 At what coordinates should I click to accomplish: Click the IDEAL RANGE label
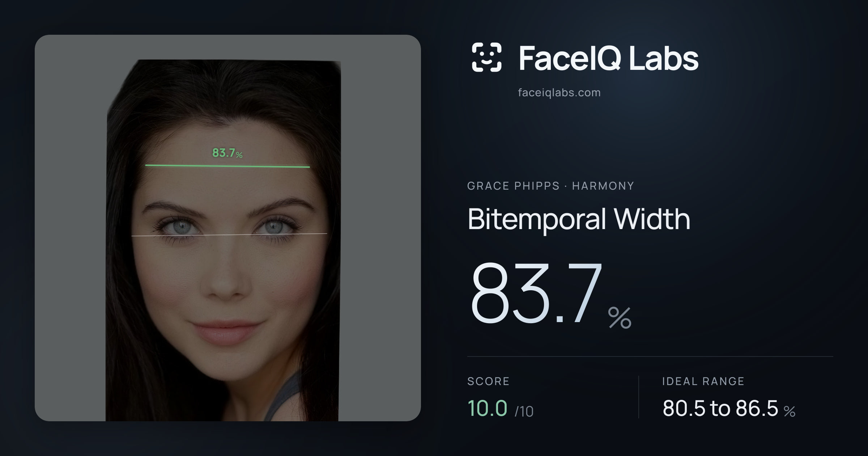tap(703, 381)
